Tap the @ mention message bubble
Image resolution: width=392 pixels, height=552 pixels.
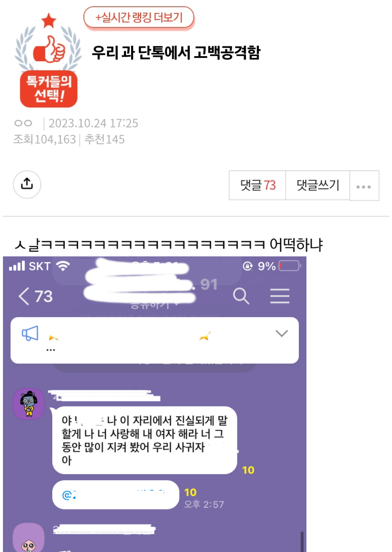116,495
